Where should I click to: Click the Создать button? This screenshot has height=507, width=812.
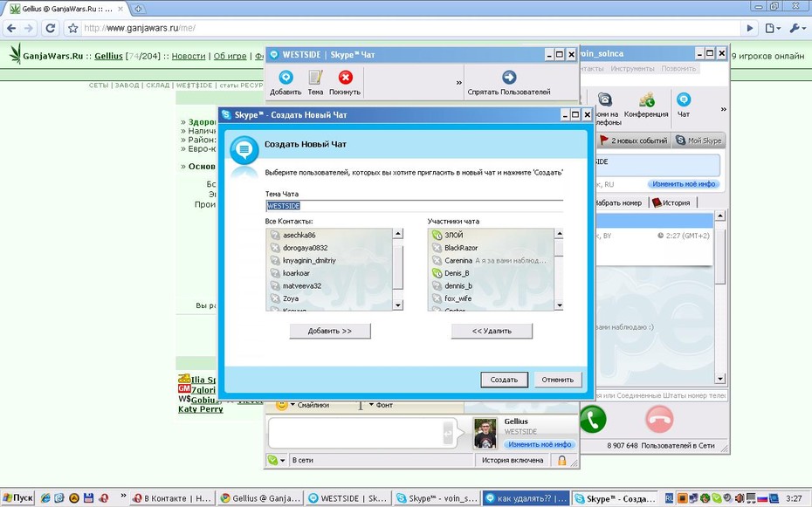(x=504, y=380)
